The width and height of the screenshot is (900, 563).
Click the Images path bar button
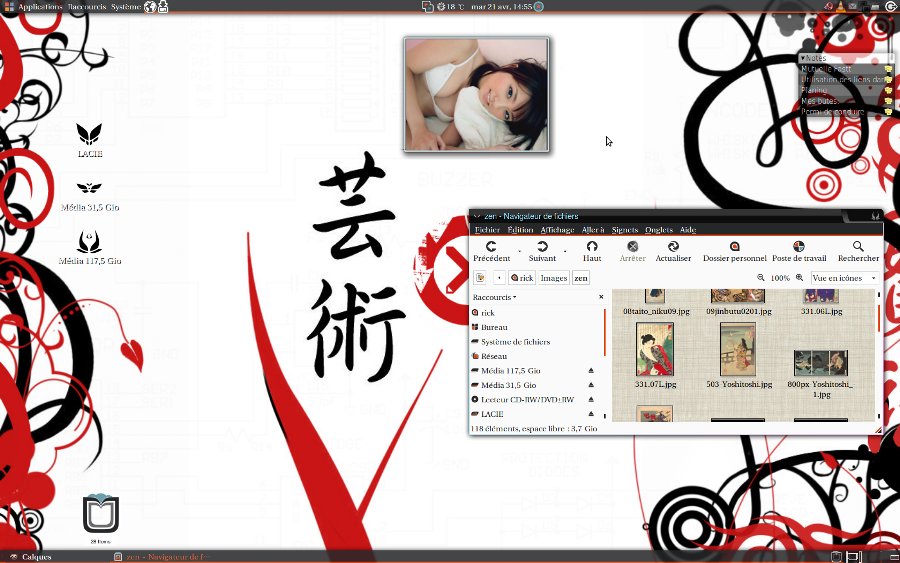(554, 278)
